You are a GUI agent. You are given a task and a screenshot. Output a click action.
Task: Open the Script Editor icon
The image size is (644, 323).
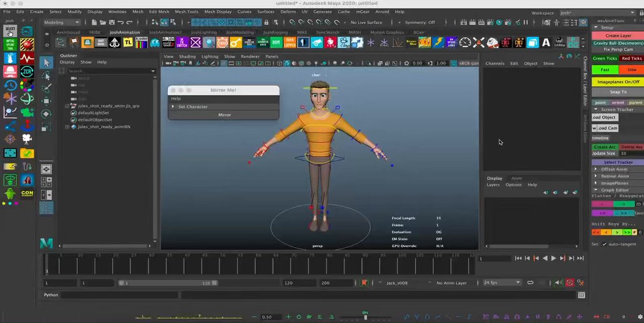click(x=581, y=295)
